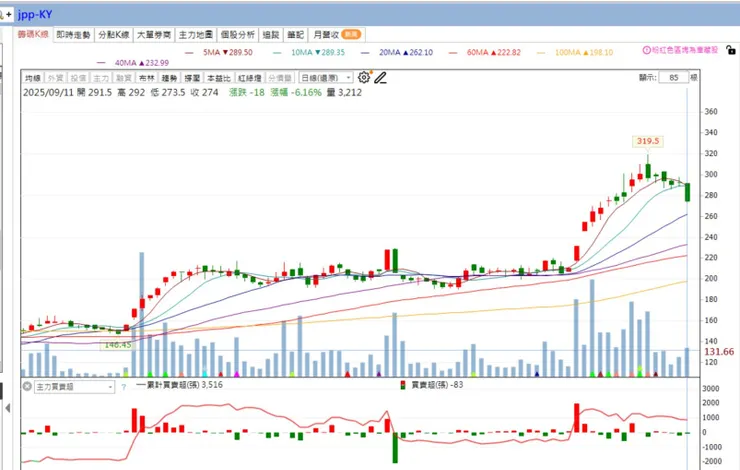Click the 146.45 low price label

click(118, 345)
